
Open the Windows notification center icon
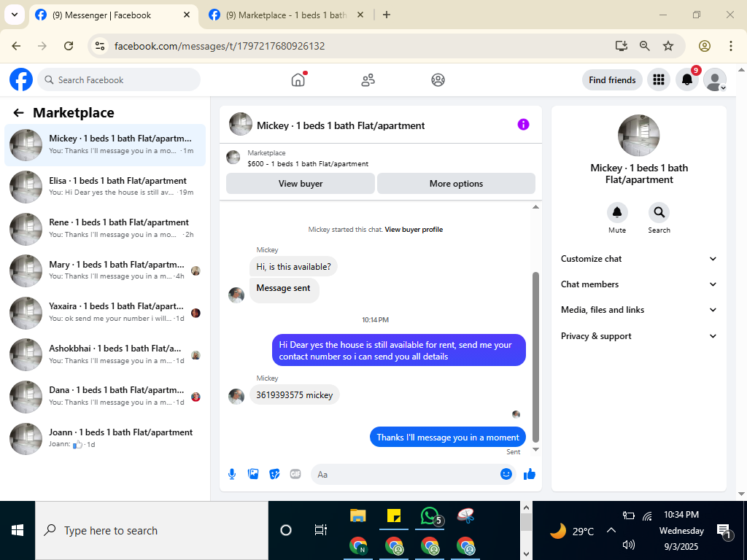(x=724, y=531)
